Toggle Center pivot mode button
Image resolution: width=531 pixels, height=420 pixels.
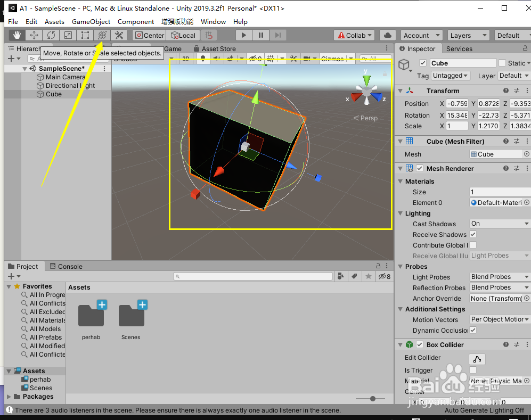149,35
